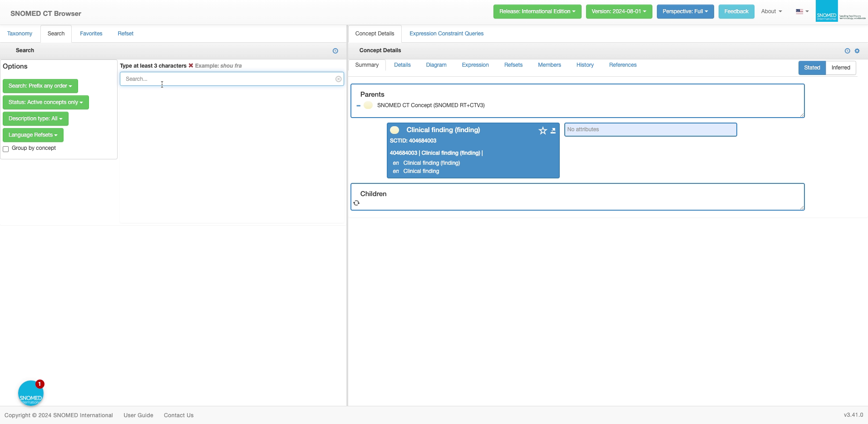The image size is (868, 424).
Task: Open Concept Details settings gear icon
Action: (x=857, y=51)
